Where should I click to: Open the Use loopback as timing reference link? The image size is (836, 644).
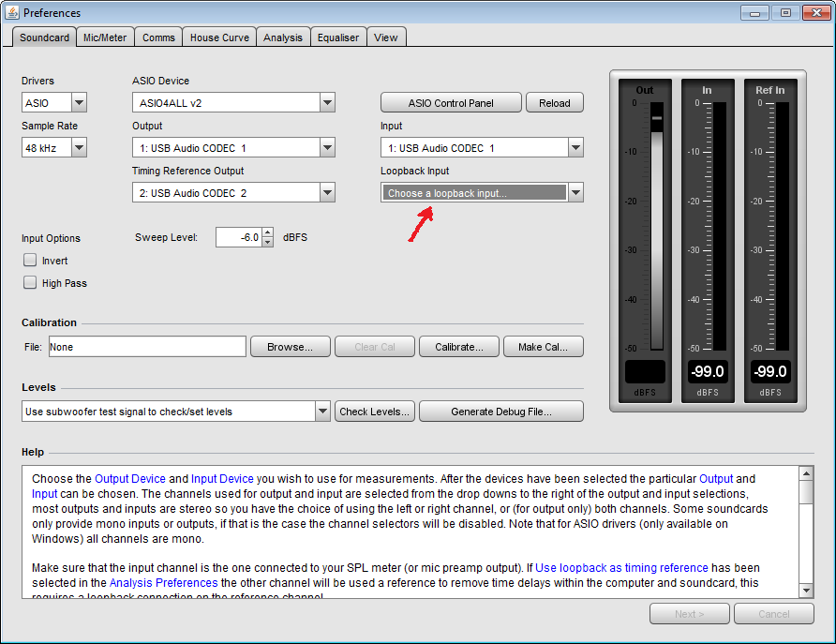(621, 568)
